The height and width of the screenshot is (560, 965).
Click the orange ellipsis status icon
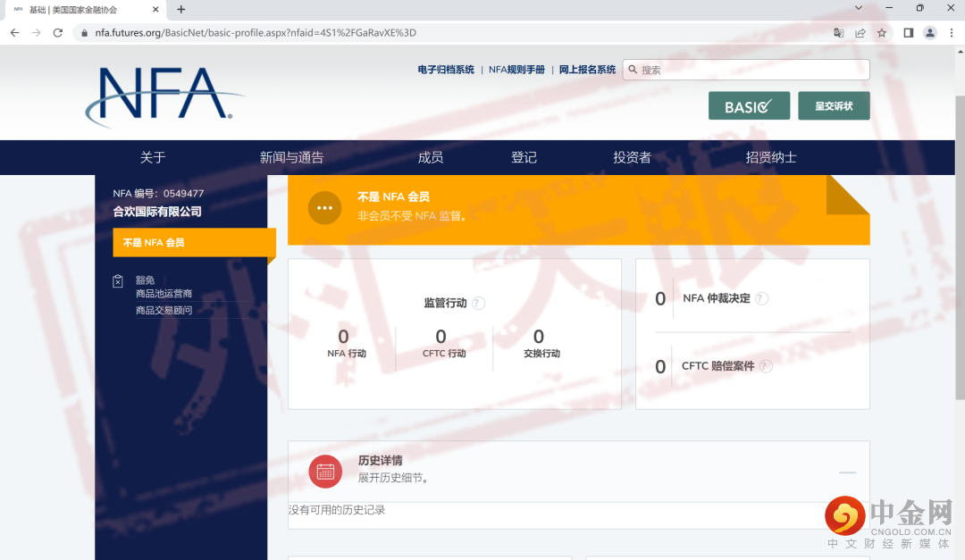click(325, 208)
